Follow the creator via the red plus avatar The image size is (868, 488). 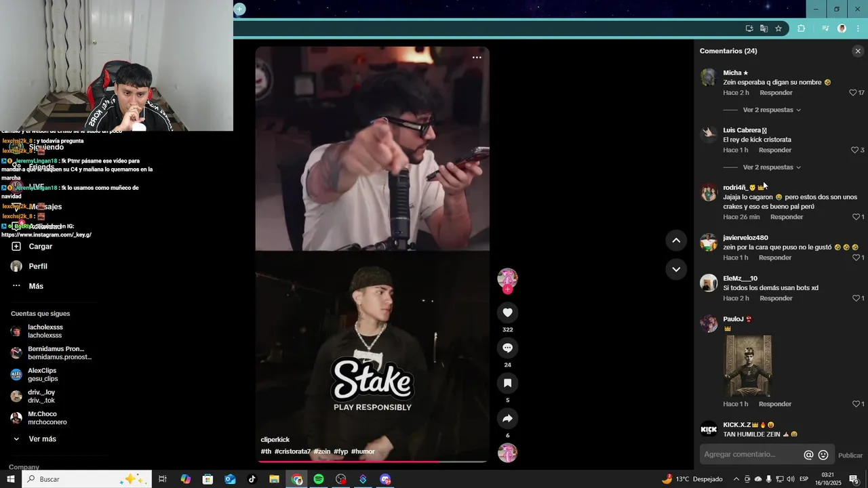click(507, 289)
